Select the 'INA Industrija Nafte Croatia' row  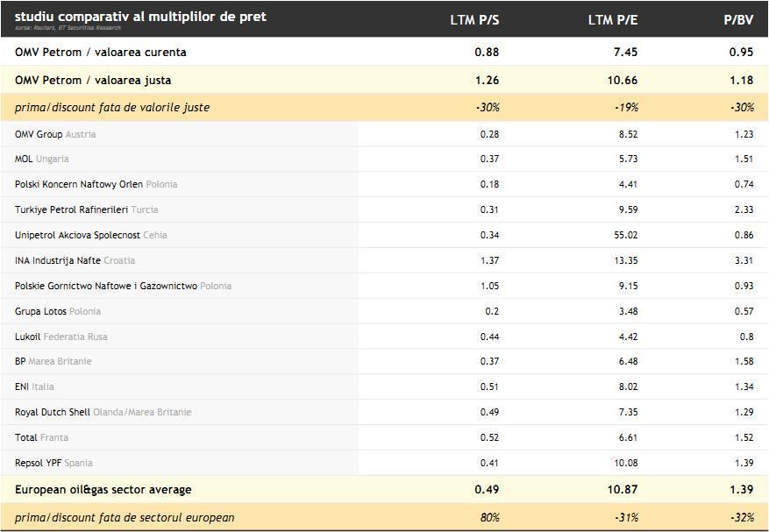tap(75, 260)
